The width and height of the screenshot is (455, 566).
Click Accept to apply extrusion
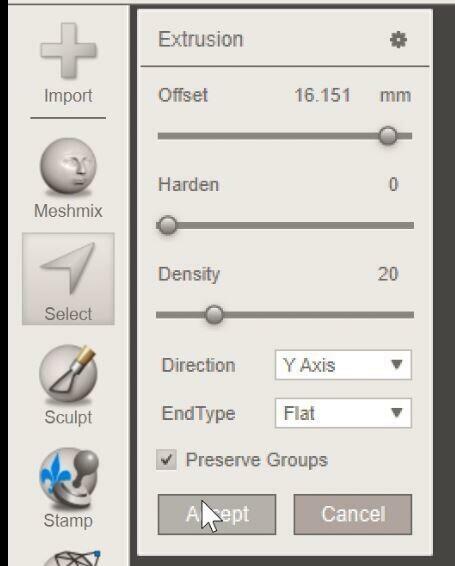(x=217, y=514)
